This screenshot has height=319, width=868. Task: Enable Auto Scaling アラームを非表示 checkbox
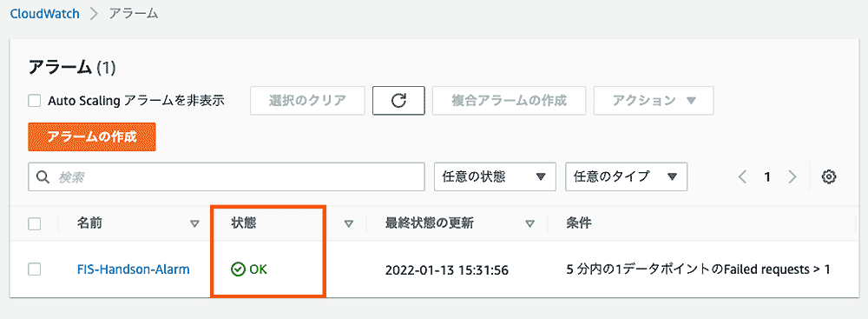pos(35,101)
